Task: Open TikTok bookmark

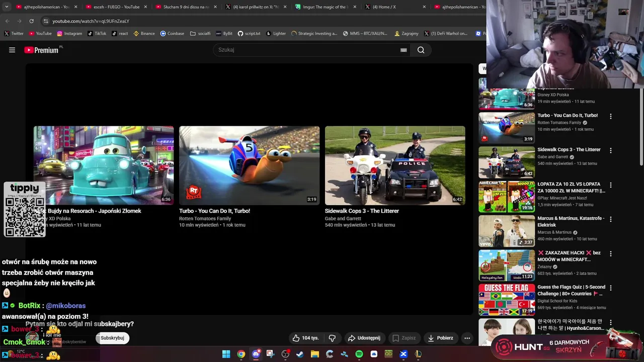Action: point(97,34)
